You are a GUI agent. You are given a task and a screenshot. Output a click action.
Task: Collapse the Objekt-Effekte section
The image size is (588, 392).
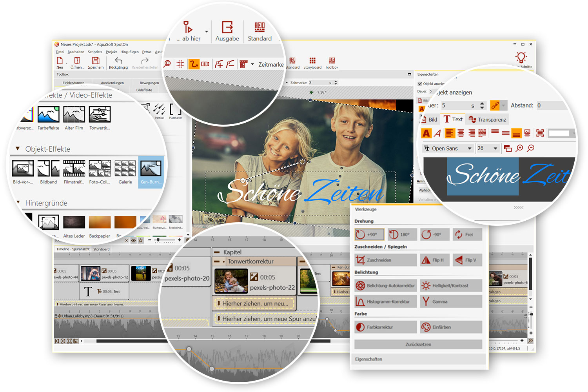tap(18, 149)
